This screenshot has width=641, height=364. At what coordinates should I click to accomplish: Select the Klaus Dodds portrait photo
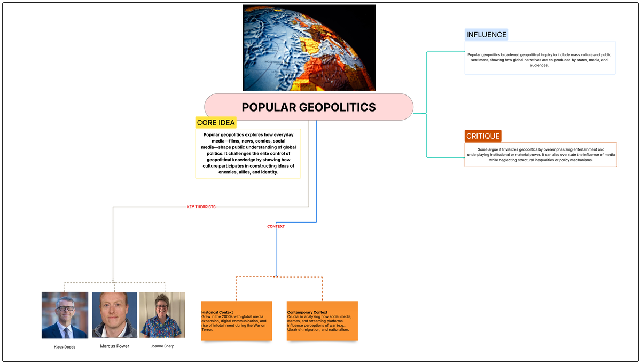65,315
